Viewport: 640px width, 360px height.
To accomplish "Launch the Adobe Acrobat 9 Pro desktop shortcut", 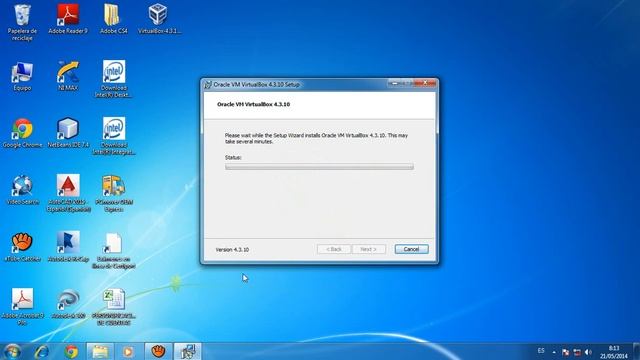I will 22,307.
